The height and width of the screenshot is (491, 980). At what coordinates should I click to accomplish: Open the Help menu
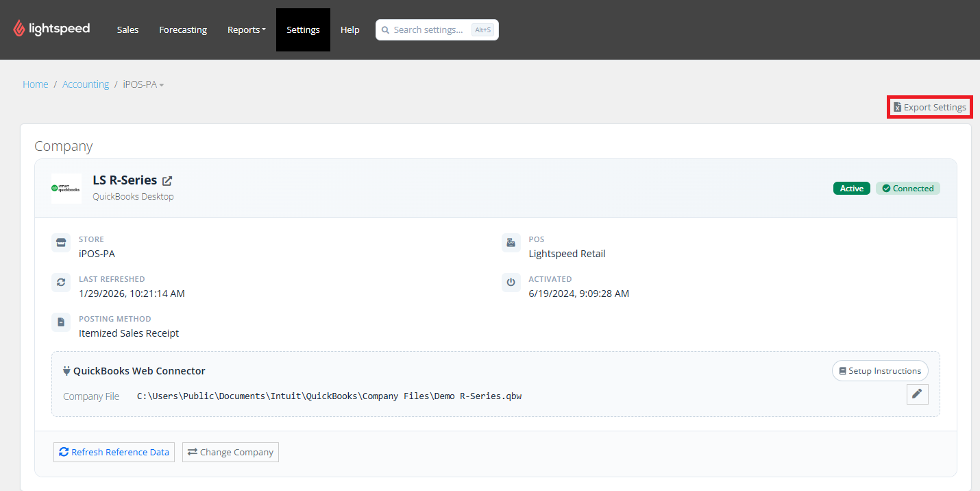(x=350, y=30)
